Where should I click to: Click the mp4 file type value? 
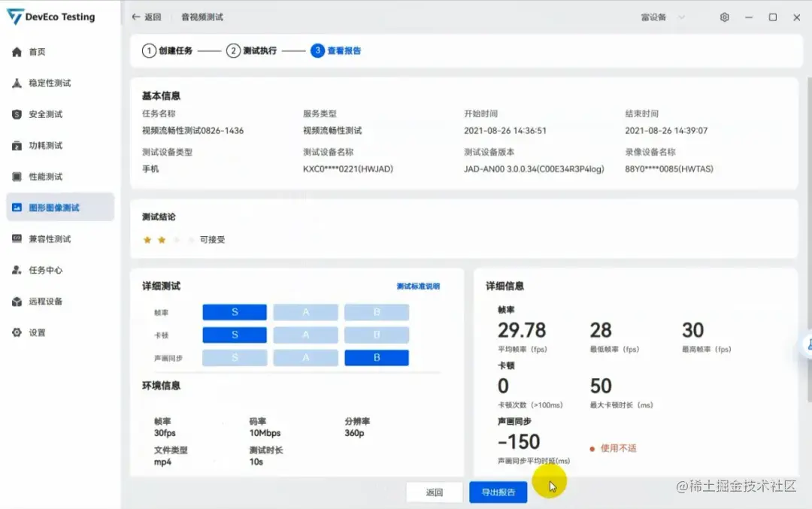point(162,462)
